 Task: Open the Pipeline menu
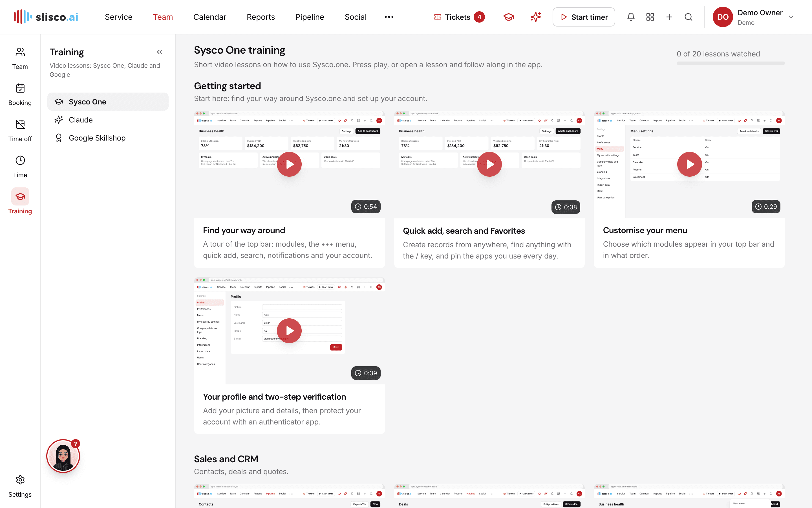(310, 17)
